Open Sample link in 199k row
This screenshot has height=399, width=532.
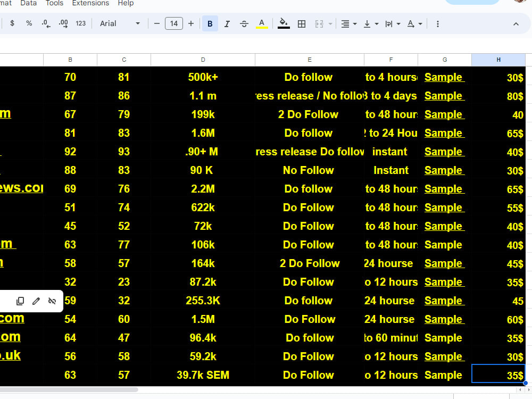[x=444, y=114]
